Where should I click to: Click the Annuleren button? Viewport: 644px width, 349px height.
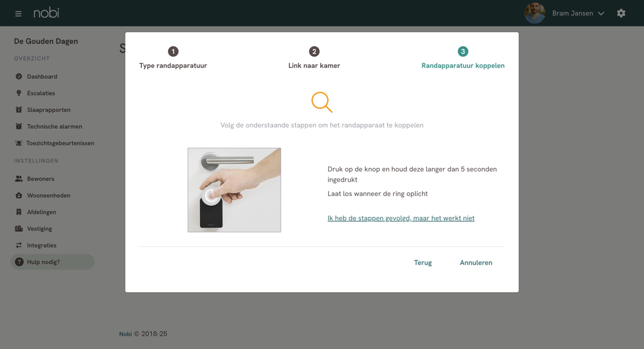pos(476,263)
